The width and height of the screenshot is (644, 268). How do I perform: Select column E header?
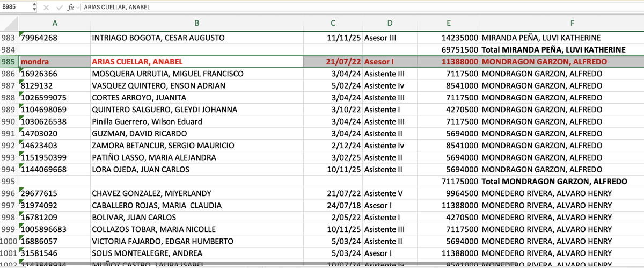coord(449,23)
